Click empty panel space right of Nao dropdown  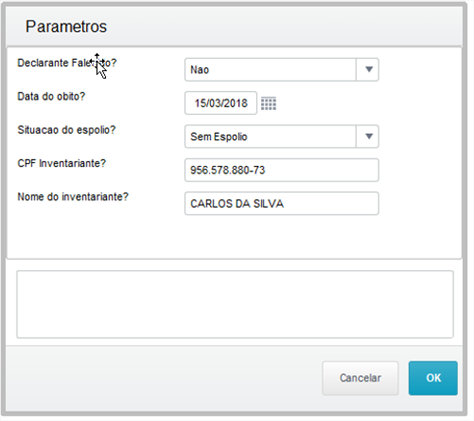[420, 70]
